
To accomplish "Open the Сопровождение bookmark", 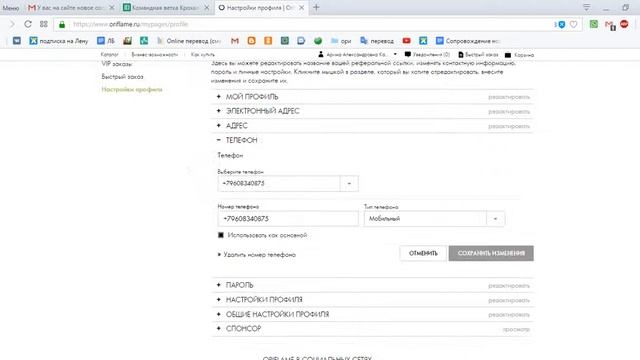I will (x=468, y=41).
